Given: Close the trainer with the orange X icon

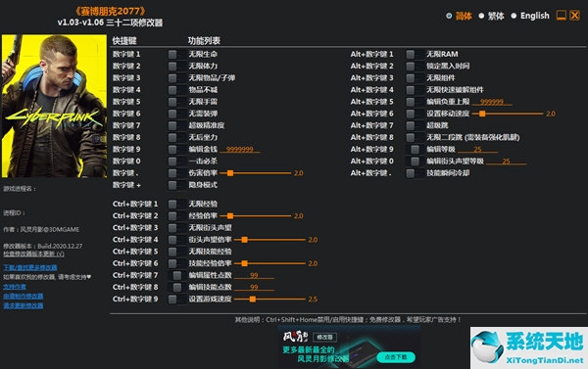Looking at the screenshot, I should click(x=574, y=16).
